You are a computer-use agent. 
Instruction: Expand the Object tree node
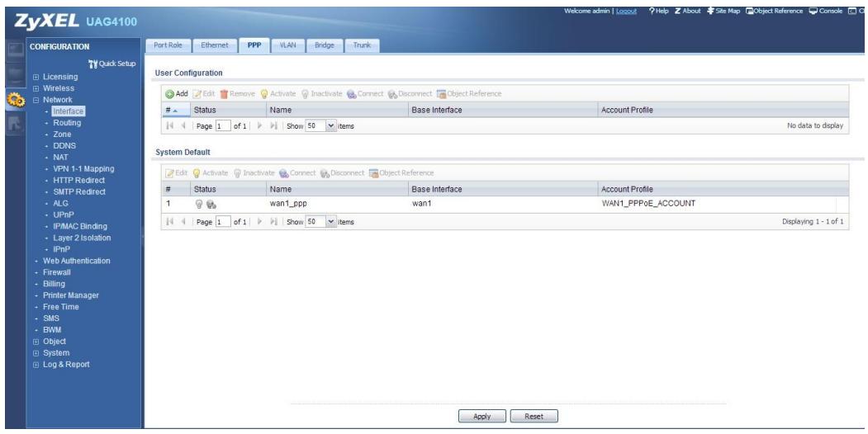pos(36,342)
